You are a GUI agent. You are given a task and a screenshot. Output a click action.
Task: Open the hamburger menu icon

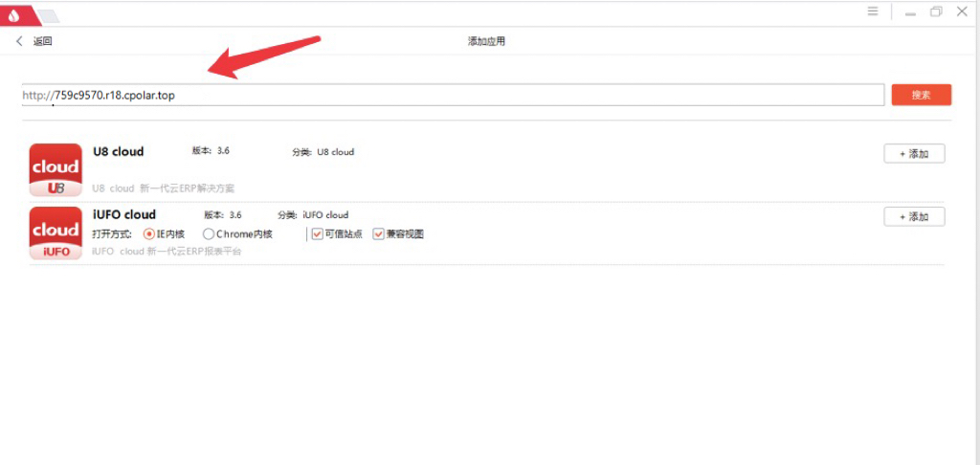click(873, 11)
